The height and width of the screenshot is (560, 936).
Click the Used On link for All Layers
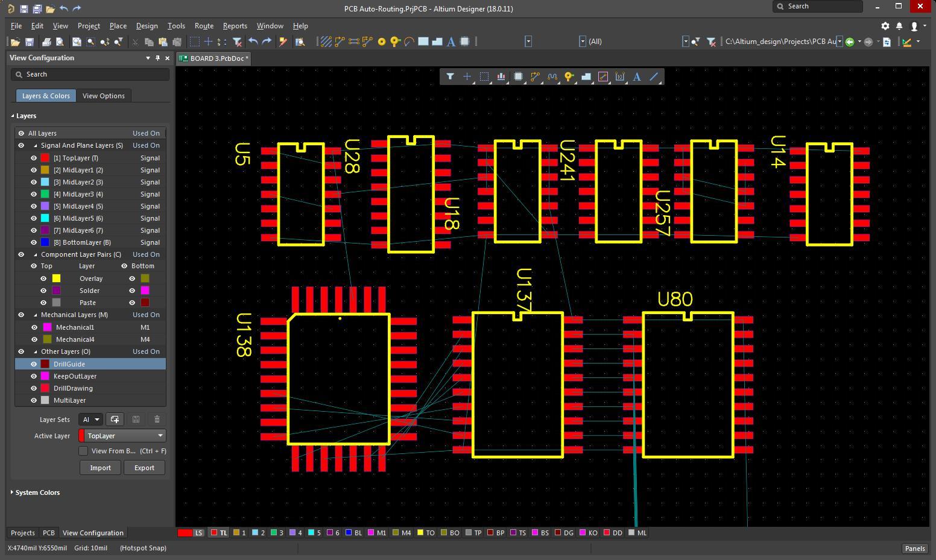pos(146,133)
